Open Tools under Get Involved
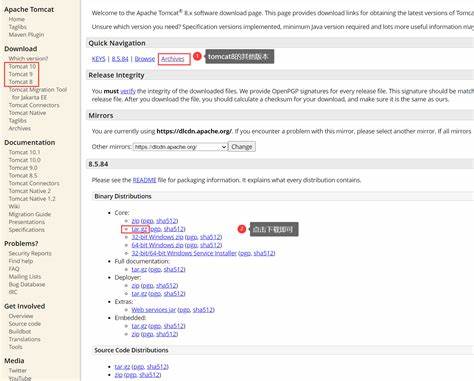The height and width of the screenshot is (381, 474). pyautogui.click(x=16, y=347)
